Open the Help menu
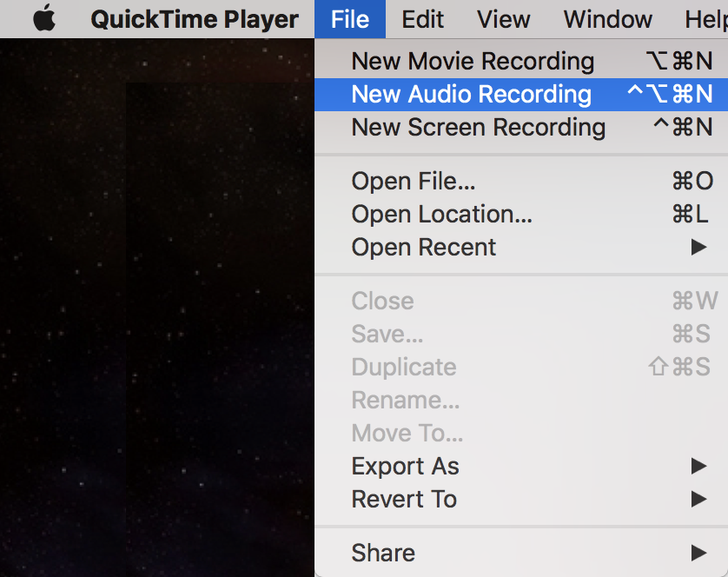728x577 pixels. tap(706, 19)
